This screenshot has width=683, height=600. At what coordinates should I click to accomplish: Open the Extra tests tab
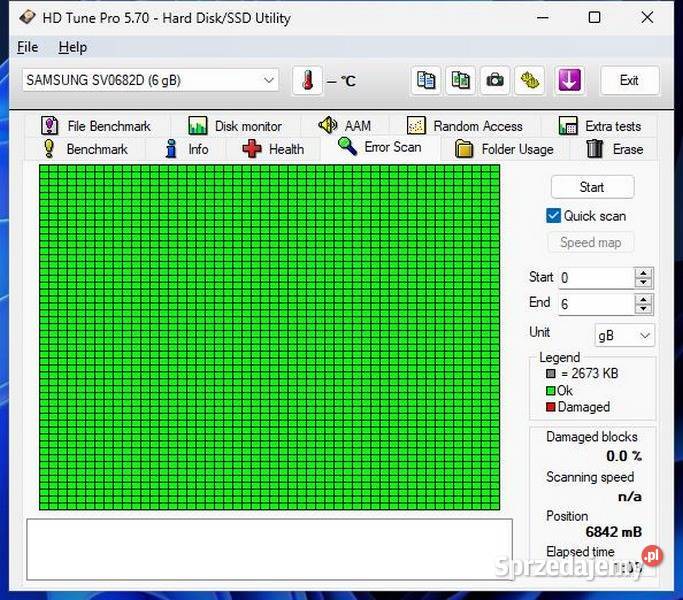[600, 126]
